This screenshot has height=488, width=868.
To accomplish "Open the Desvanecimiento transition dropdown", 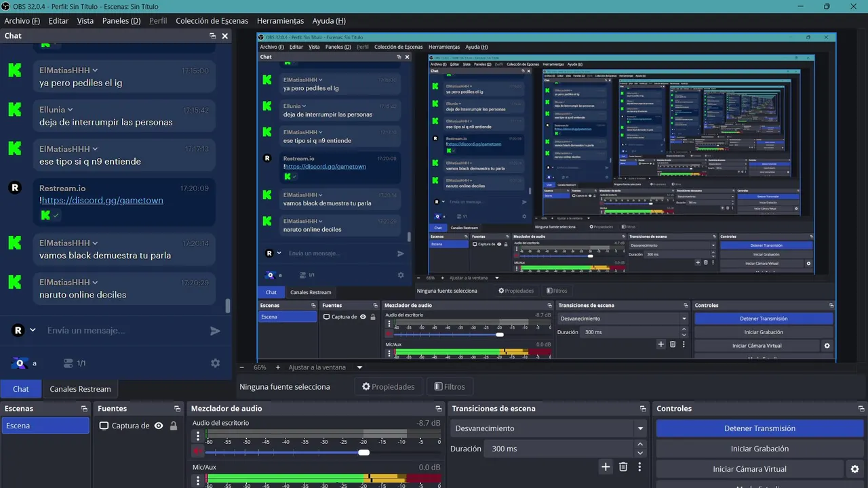I will pos(549,428).
